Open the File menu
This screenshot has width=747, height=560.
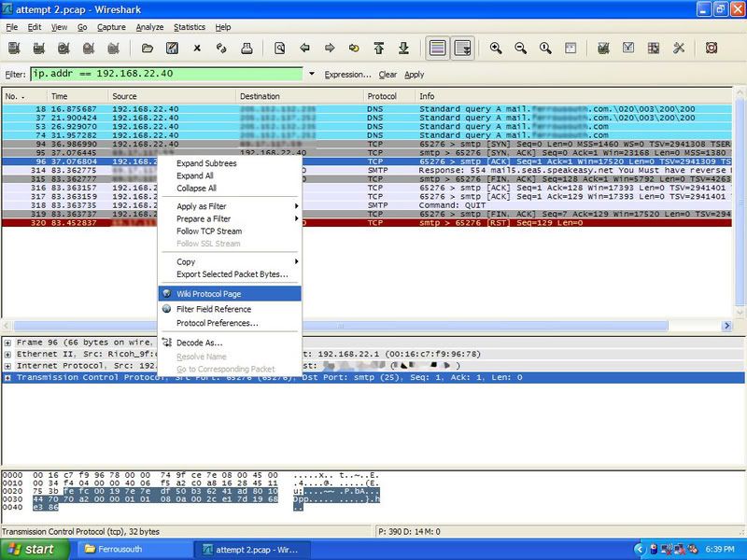click(12, 27)
